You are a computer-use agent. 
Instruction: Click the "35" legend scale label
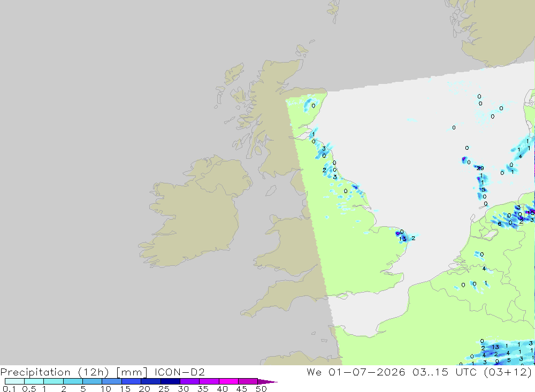[x=203, y=389]
